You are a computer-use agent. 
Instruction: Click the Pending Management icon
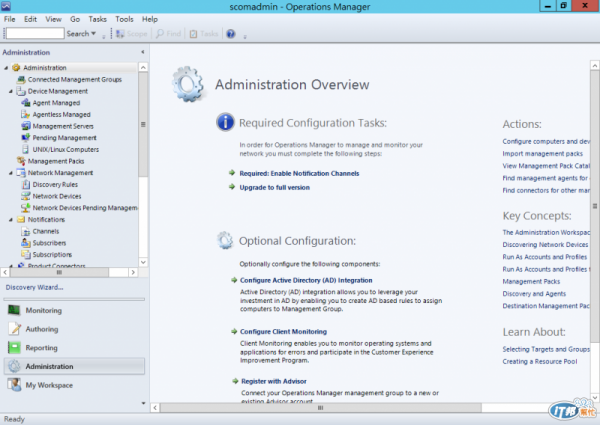click(26, 138)
